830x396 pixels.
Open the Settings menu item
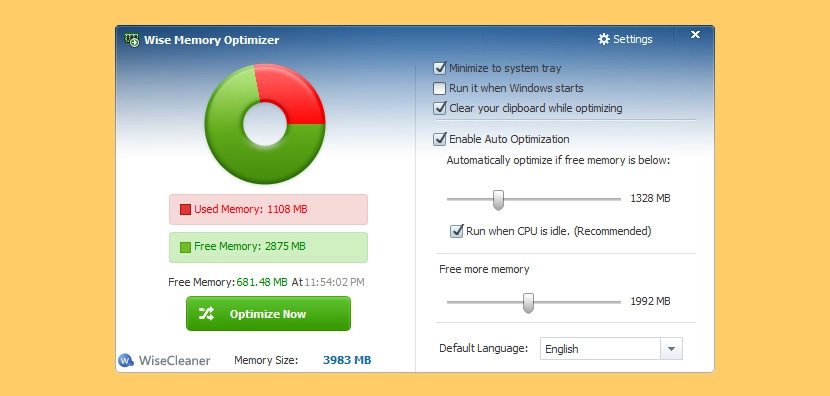pos(625,39)
